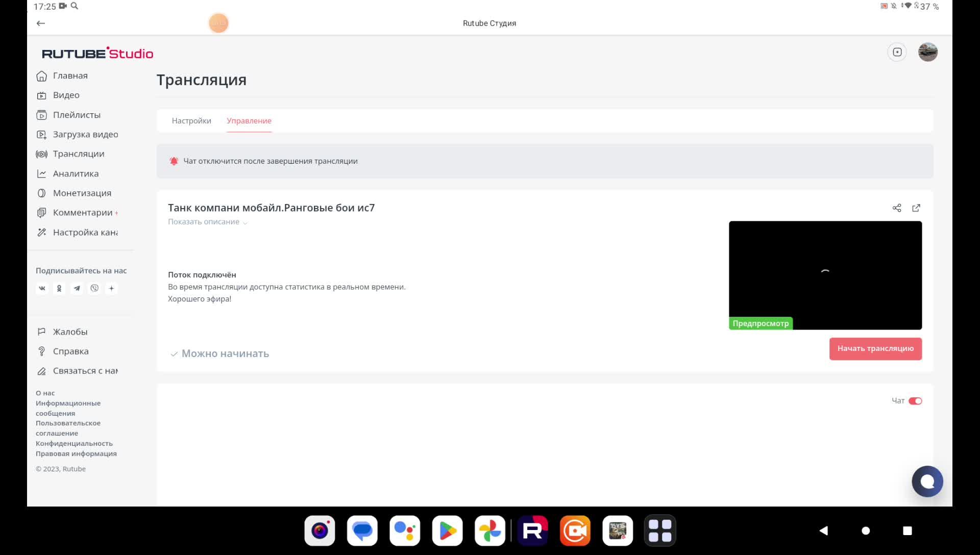Open the Telegram social icon

point(77,288)
